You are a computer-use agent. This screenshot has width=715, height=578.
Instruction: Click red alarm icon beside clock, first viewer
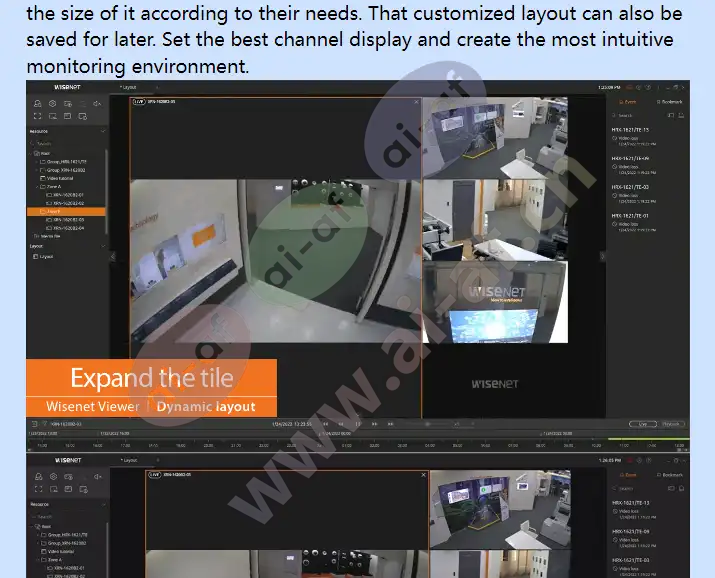click(629, 87)
